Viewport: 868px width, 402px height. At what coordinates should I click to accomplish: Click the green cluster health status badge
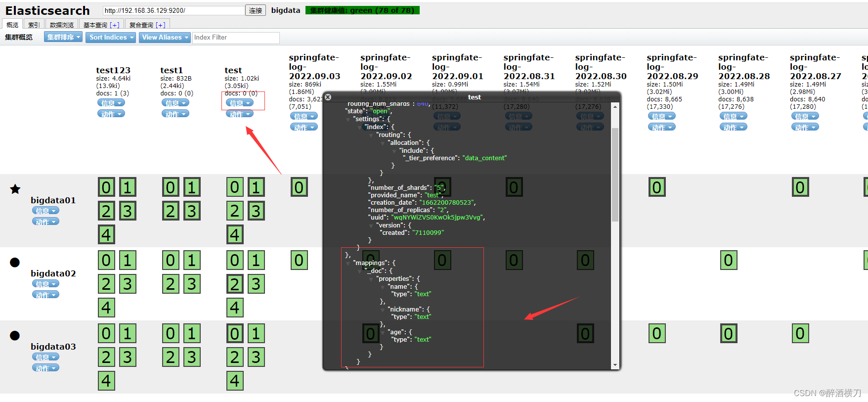point(362,10)
